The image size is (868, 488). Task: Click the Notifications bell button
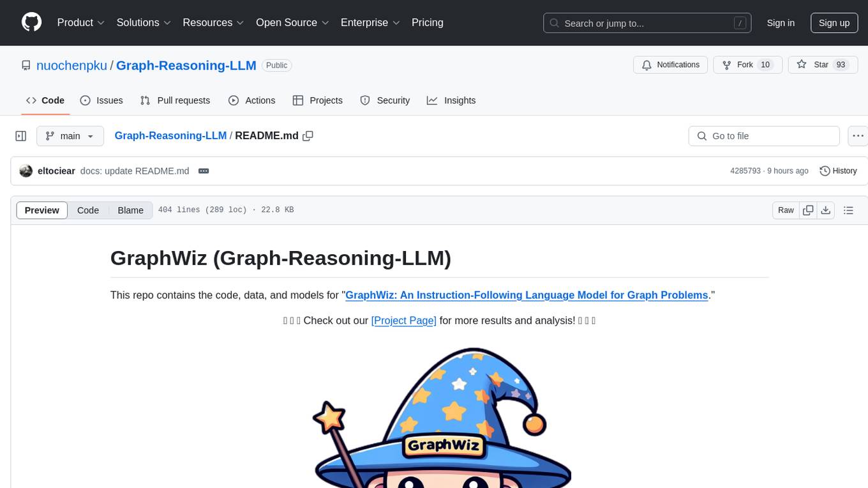click(x=670, y=65)
